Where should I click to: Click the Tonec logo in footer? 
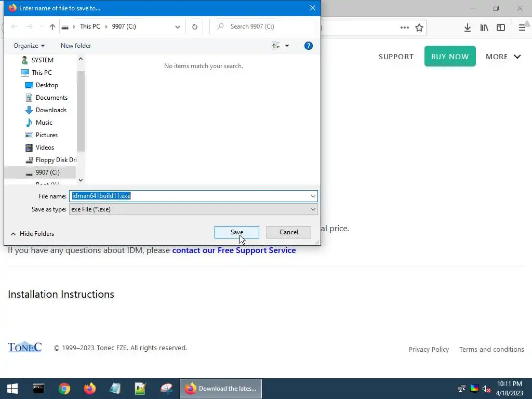[x=25, y=347]
